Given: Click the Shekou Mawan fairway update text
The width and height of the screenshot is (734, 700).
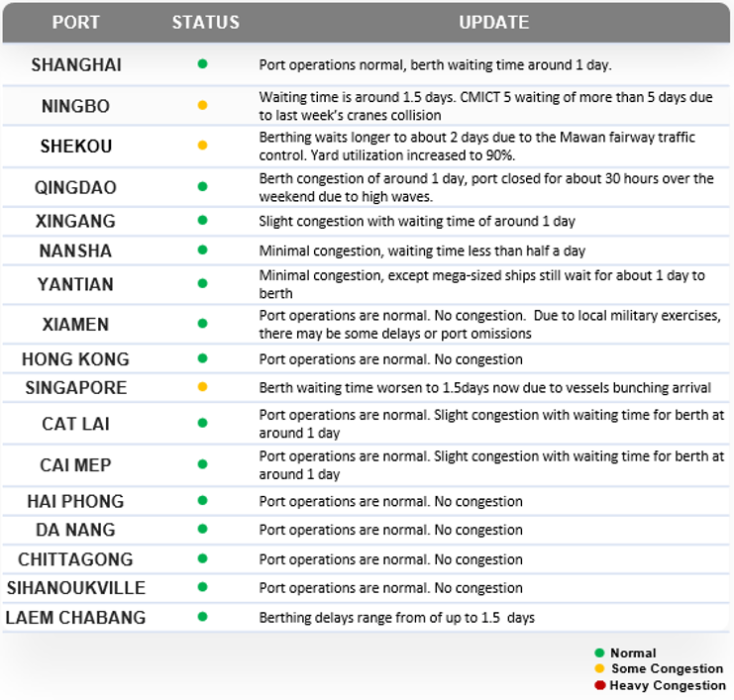Looking at the screenshot, I should tap(477, 147).
